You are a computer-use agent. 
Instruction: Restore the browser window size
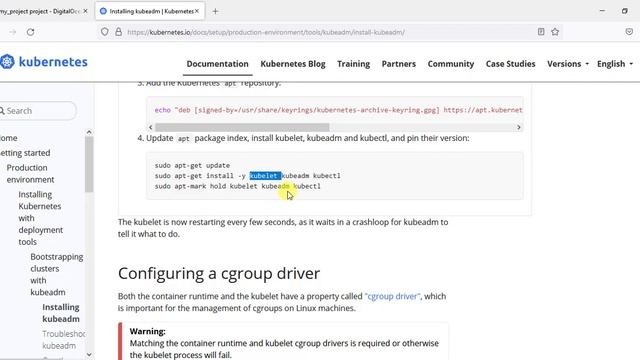pyautogui.click(x=624, y=11)
